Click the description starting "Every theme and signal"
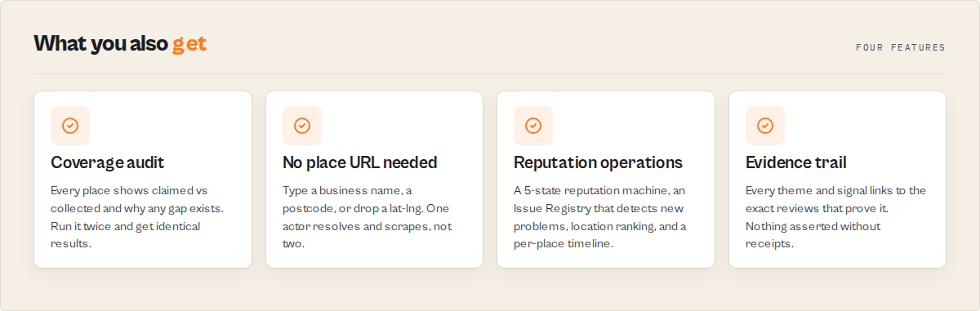The image size is (980, 311). click(x=836, y=217)
